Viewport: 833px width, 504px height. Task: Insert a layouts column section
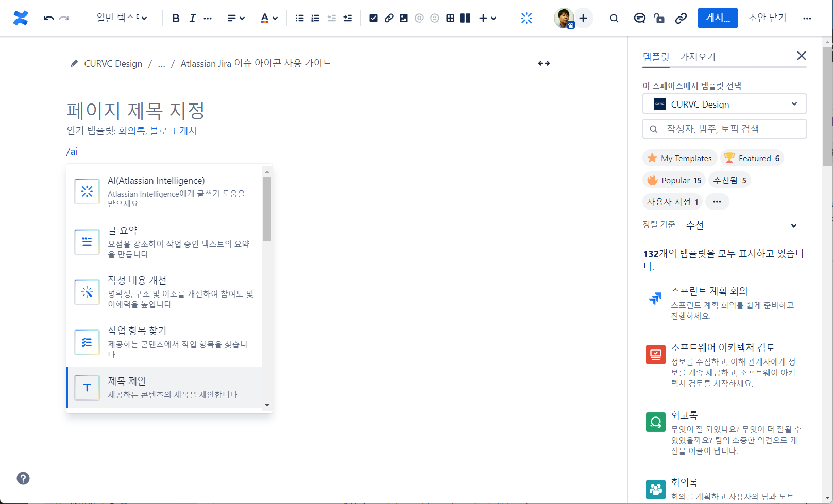(465, 19)
